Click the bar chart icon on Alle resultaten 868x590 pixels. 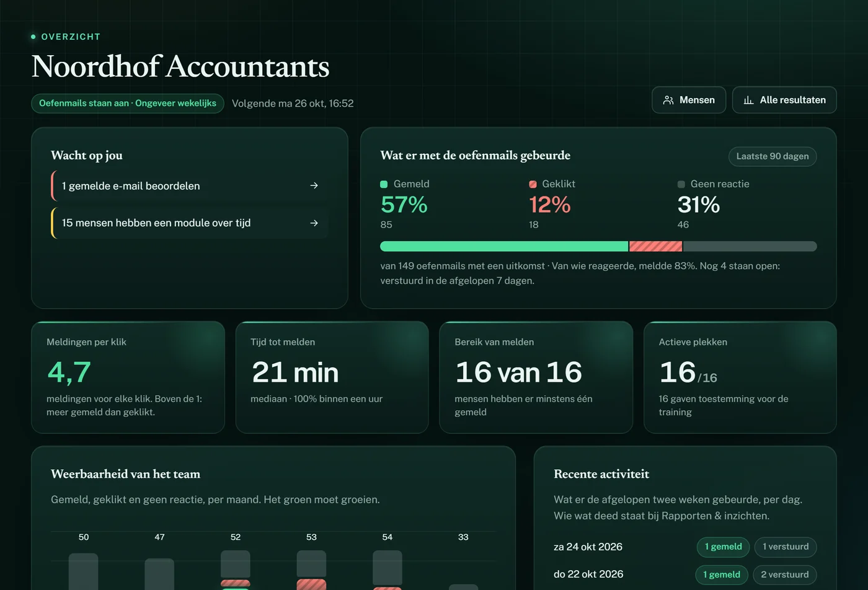(x=749, y=100)
